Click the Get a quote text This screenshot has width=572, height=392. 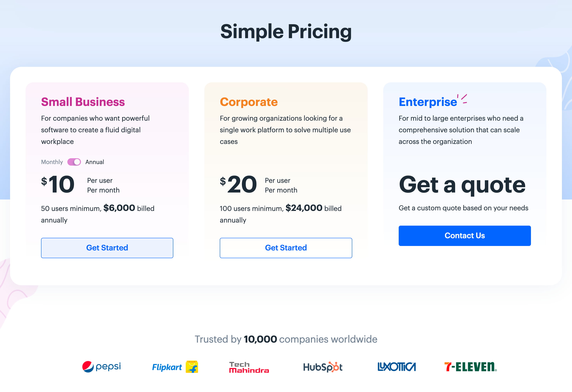(462, 185)
